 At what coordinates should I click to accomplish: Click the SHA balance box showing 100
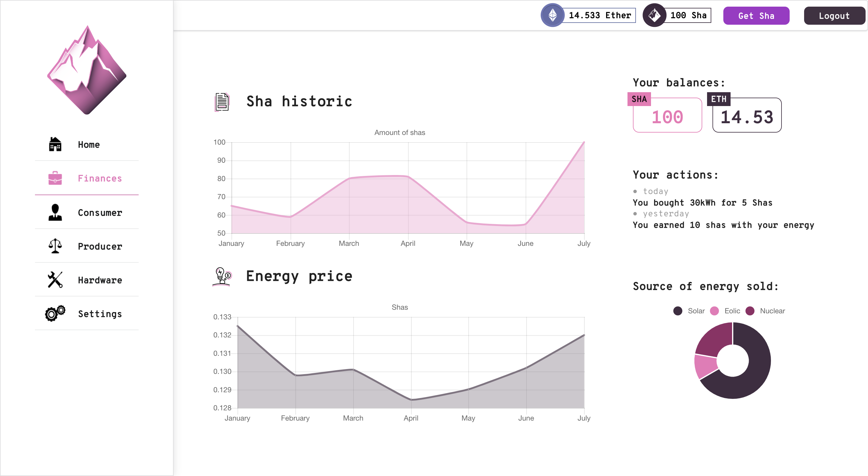667,115
